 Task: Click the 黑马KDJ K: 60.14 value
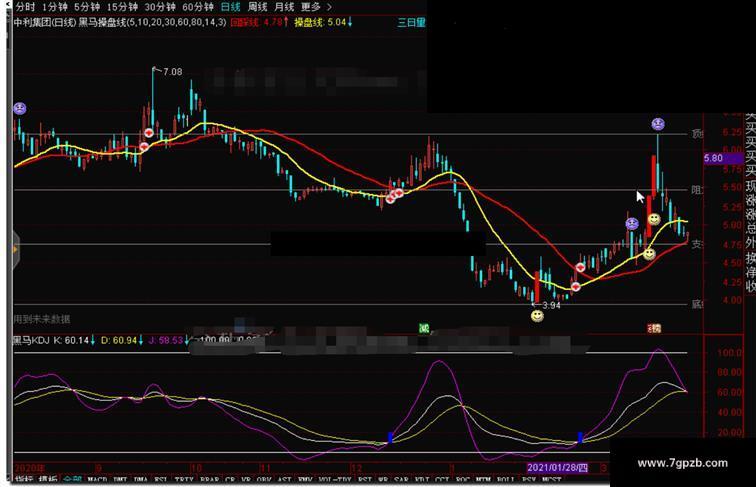tap(54, 340)
